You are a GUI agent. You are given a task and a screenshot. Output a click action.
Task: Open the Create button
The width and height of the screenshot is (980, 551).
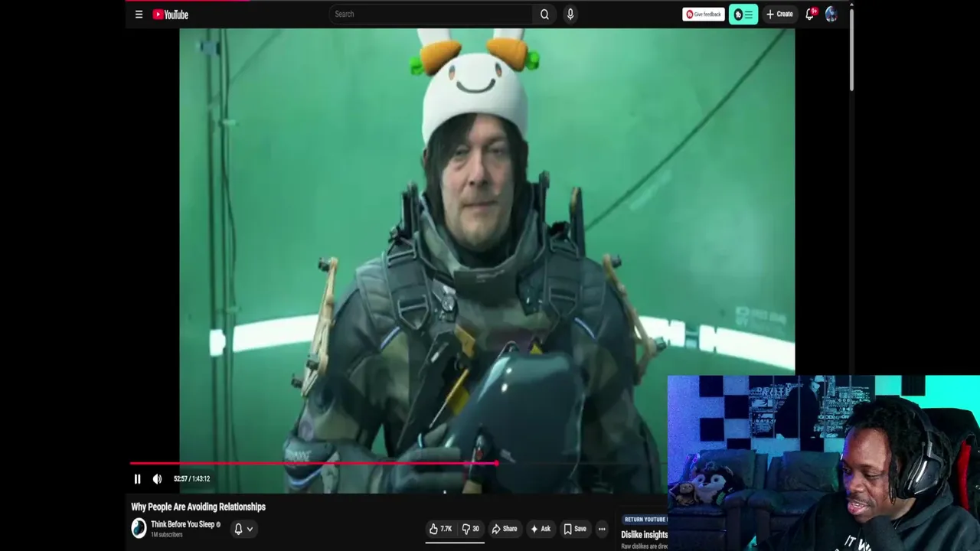(x=779, y=15)
